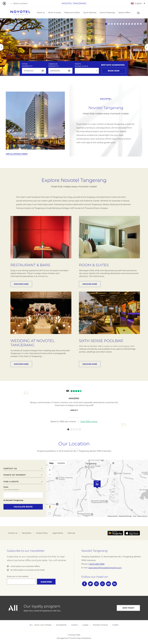Open the English language dropdown
148x644 pixels.
138,4
